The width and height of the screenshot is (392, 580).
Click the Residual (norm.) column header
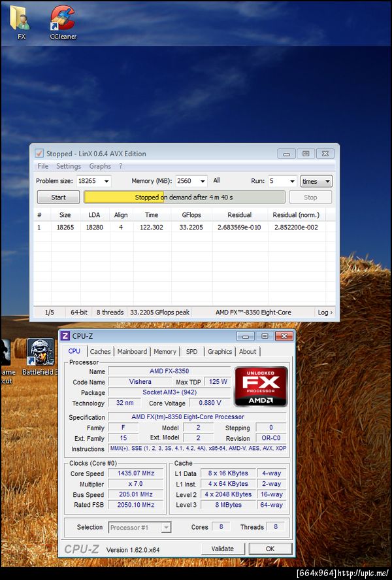coord(296,214)
